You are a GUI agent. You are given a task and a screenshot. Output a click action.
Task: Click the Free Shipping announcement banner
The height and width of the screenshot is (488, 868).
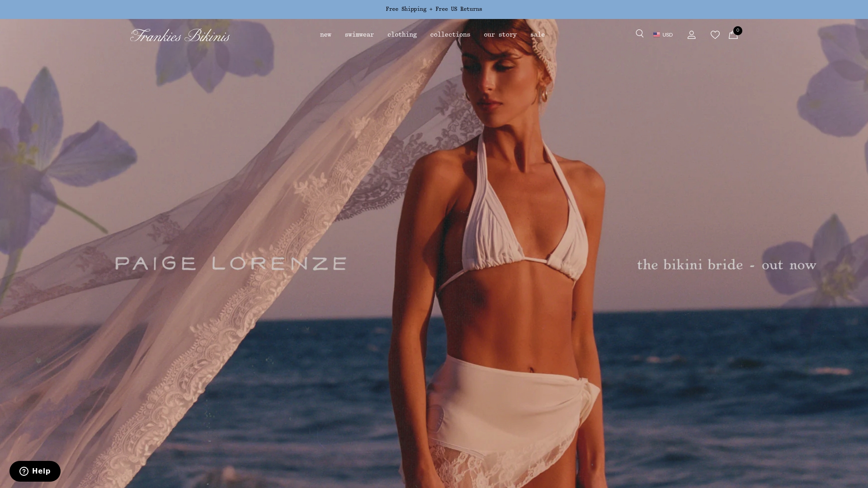coord(434,9)
